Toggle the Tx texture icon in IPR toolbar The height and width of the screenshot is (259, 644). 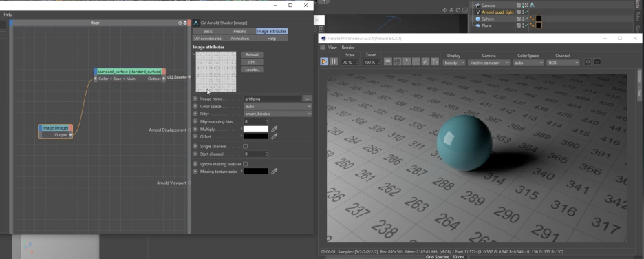coord(435,62)
